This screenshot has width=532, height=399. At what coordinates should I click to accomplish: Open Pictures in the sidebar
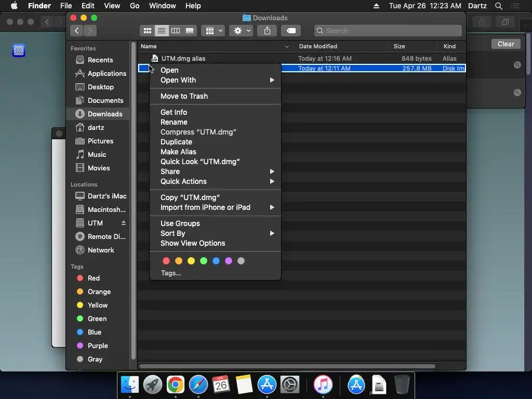[x=98, y=141]
